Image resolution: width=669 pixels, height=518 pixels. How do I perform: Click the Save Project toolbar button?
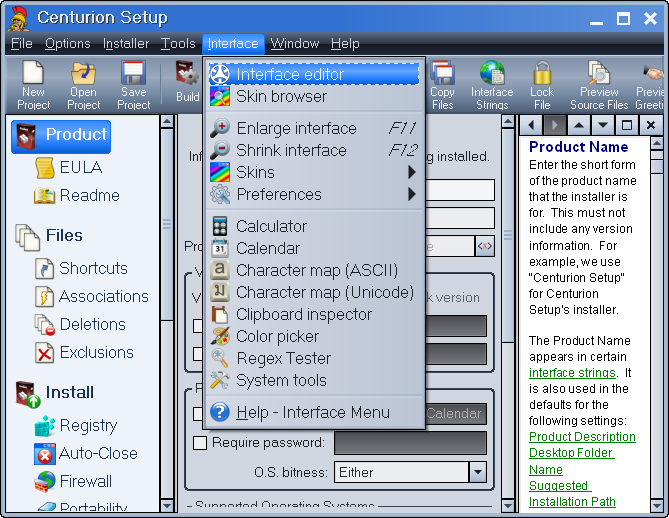click(x=134, y=85)
